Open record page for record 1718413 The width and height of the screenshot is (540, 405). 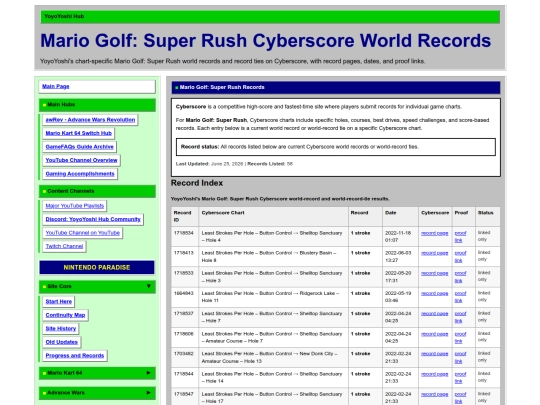click(x=435, y=253)
